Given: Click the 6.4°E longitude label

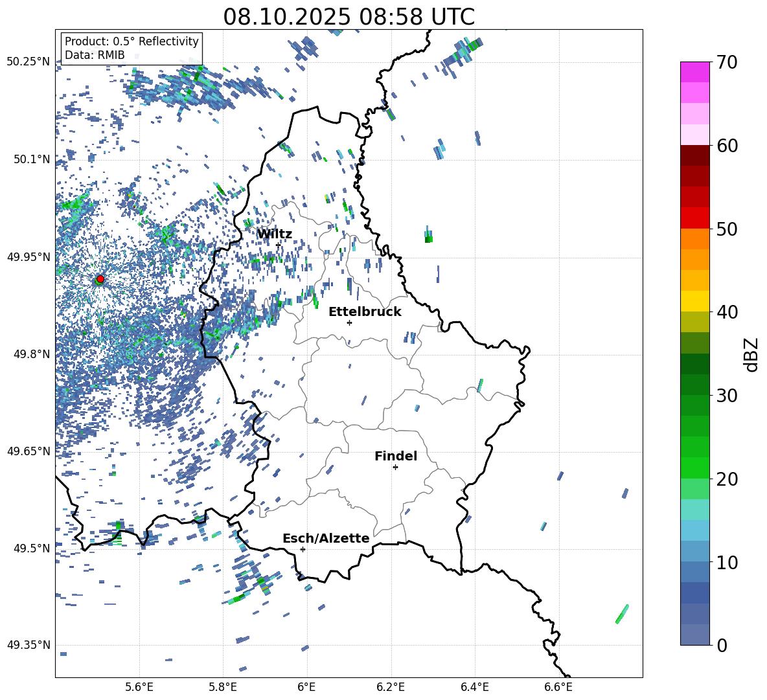Looking at the screenshot, I should (x=474, y=687).
